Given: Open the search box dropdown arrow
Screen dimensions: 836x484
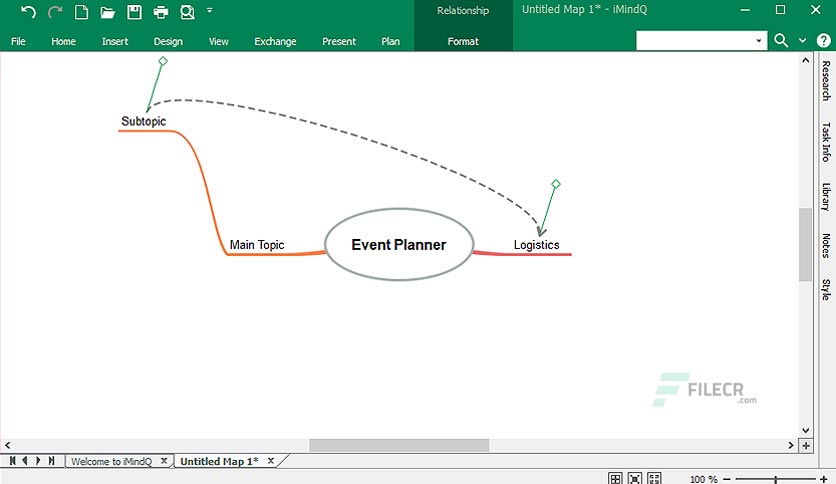Looking at the screenshot, I should point(759,41).
